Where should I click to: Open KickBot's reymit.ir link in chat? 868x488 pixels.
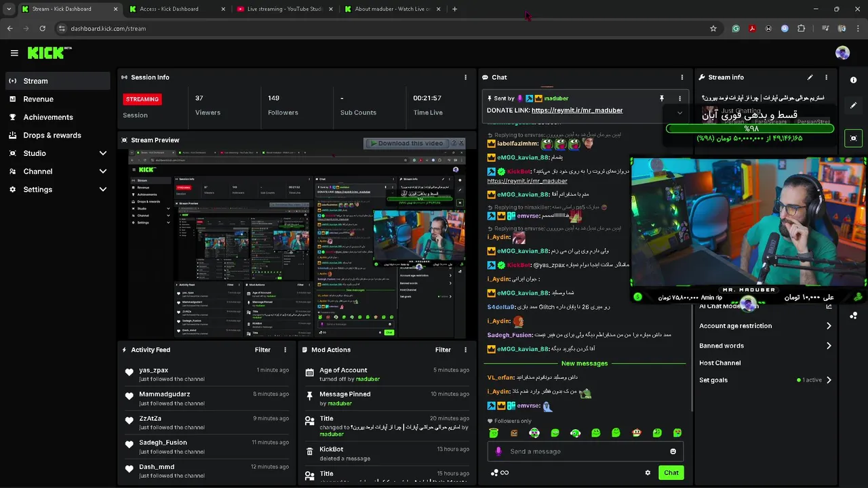527,181
